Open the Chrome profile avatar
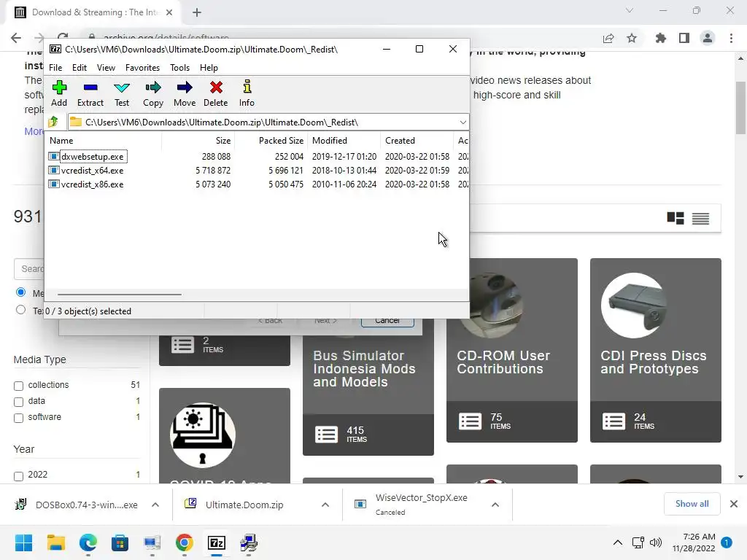Screen dimensions: 747x560 click(708, 38)
